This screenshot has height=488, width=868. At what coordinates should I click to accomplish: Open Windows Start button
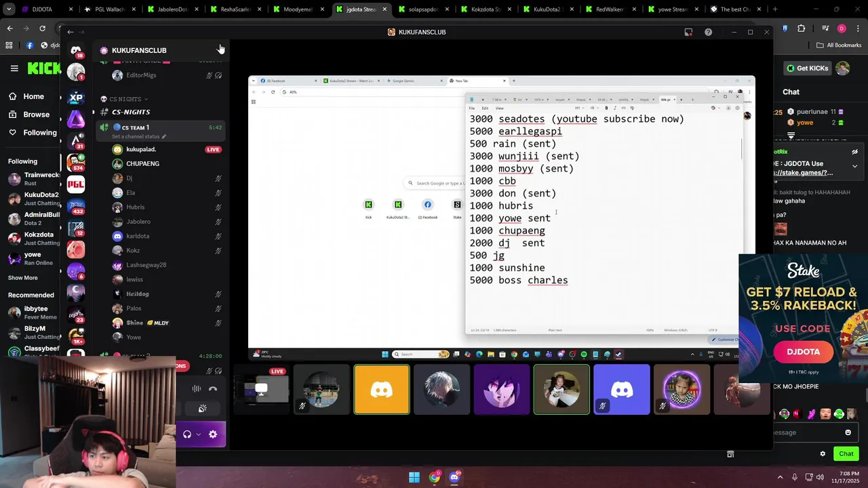coord(414,477)
